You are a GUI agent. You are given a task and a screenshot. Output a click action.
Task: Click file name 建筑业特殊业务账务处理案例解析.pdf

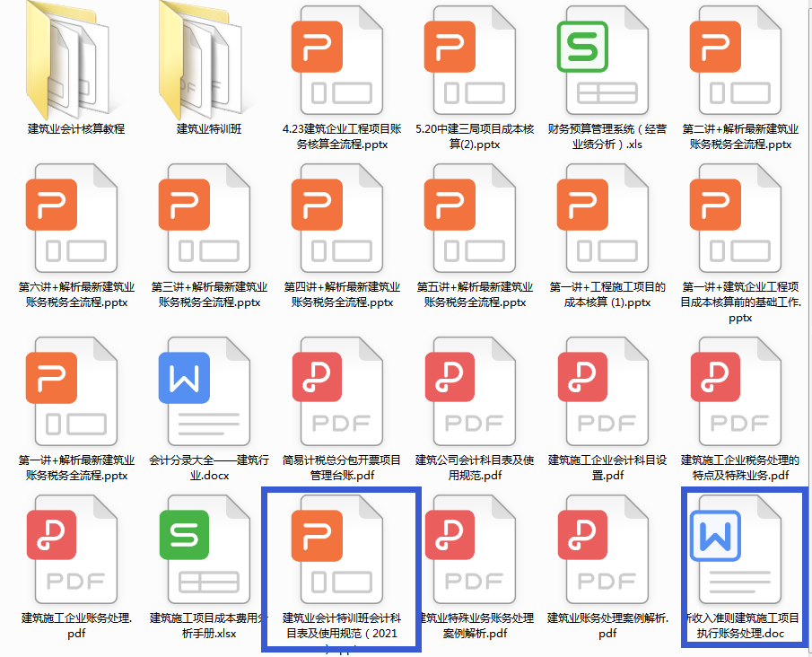click(x=476, y=626)
